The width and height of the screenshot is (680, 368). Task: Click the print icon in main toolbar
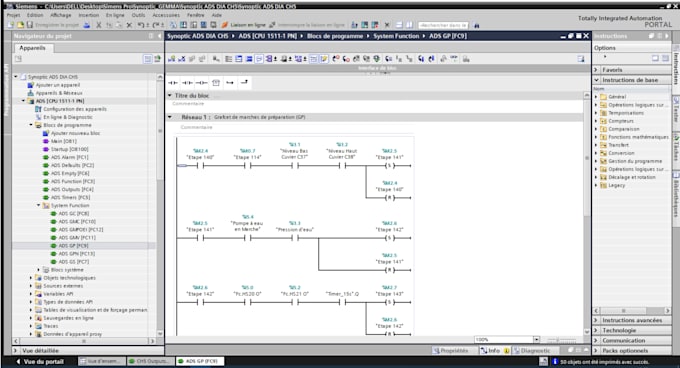(x=87, y=25)
